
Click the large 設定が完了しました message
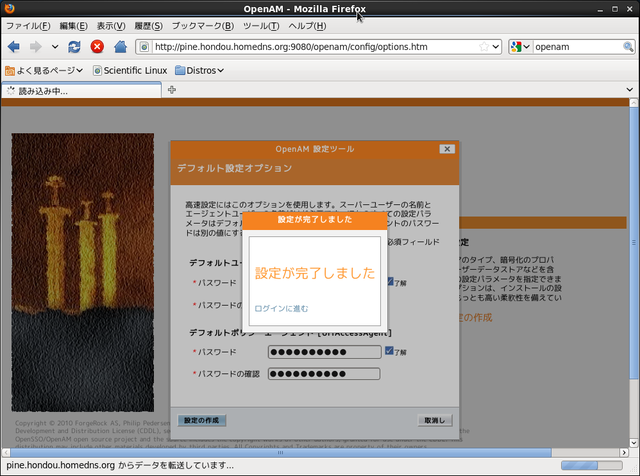(315, 273)
